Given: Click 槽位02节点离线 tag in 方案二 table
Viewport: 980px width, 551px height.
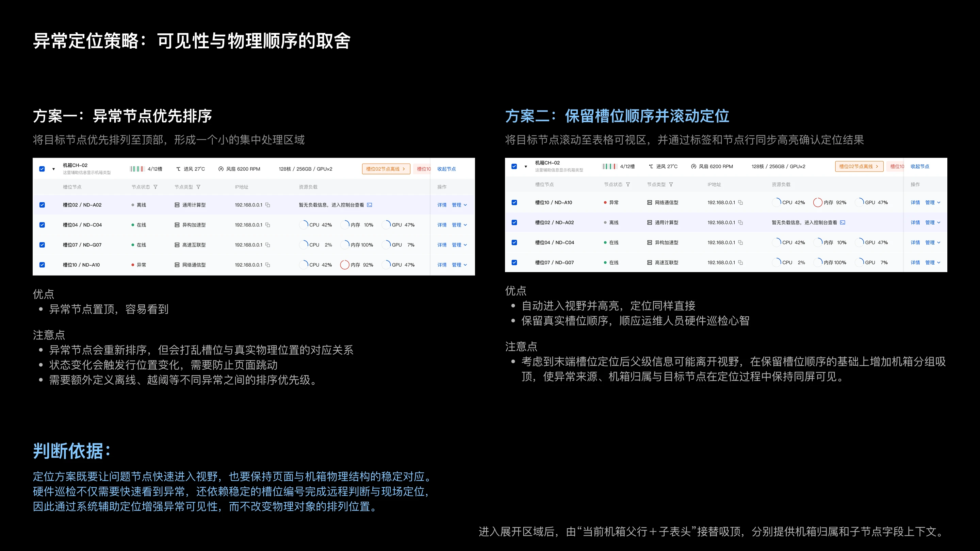Looking at the screenshot, I should pos(859,167).
